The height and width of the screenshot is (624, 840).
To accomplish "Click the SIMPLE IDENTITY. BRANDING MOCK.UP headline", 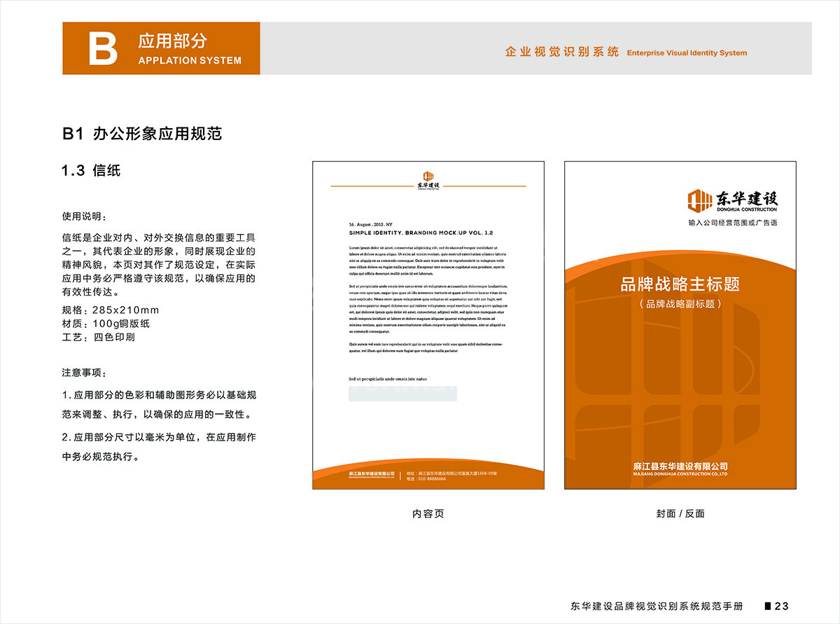I will 421,233.
